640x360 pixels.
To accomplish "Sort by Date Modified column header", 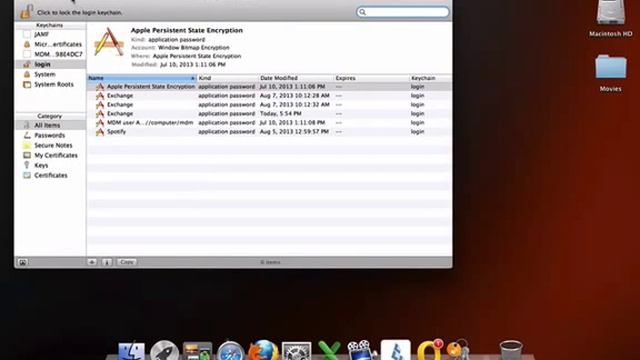I will click(x=296, y=78).
